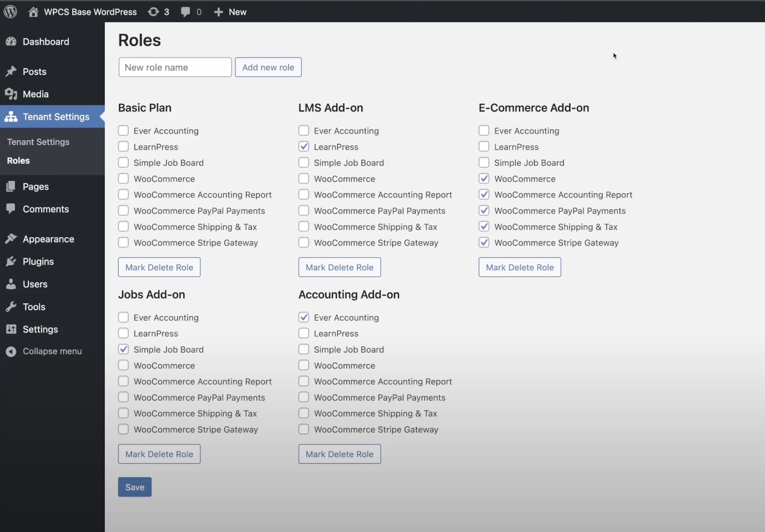This screenshot has width=765, height=532.
Task: Click the Dashboard gauge icon
Action: pyautogui.click(x=11, y=42)
